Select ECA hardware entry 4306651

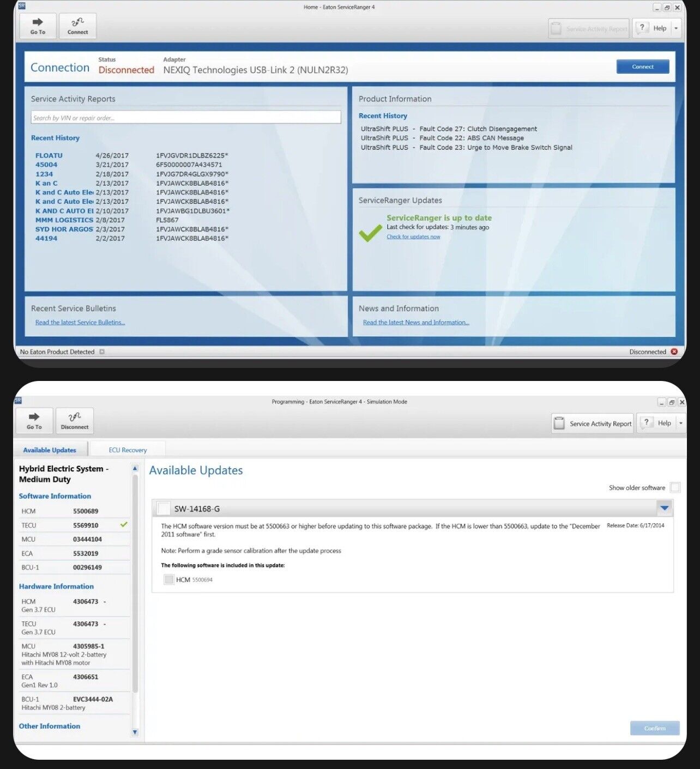(75, 681)
